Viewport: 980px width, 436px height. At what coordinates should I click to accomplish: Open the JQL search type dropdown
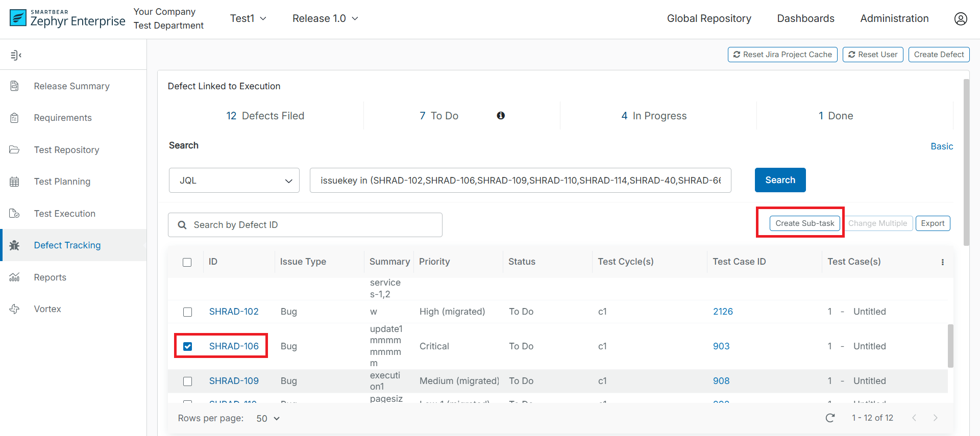pos(234,181)
